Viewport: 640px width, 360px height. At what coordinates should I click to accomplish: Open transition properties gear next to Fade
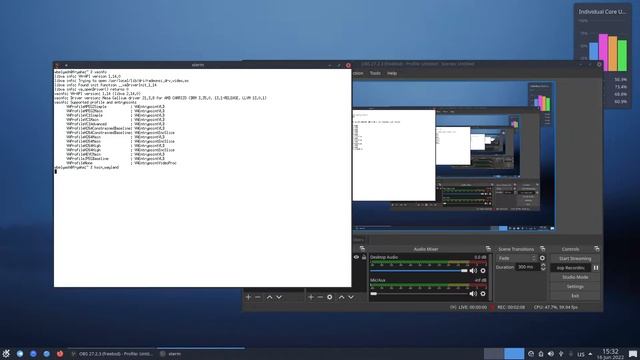[x=542, y=258]
